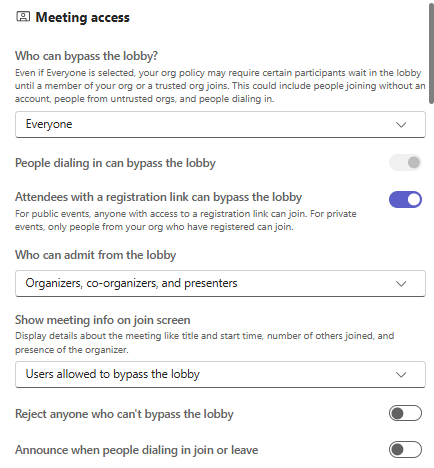Click chevron beside Users allowed to bypass lobby
The image size is (434, 468).
click(401, 375)
